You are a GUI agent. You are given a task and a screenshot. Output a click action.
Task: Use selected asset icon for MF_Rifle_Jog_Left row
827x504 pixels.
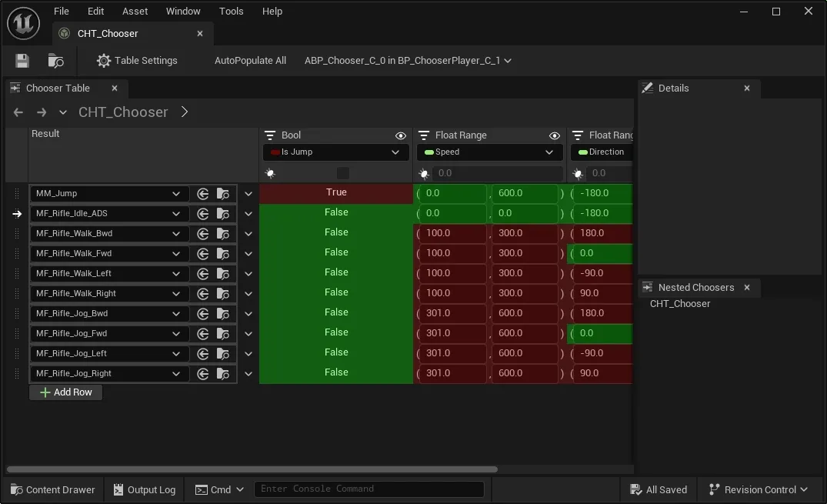click(x=202, y=354)
